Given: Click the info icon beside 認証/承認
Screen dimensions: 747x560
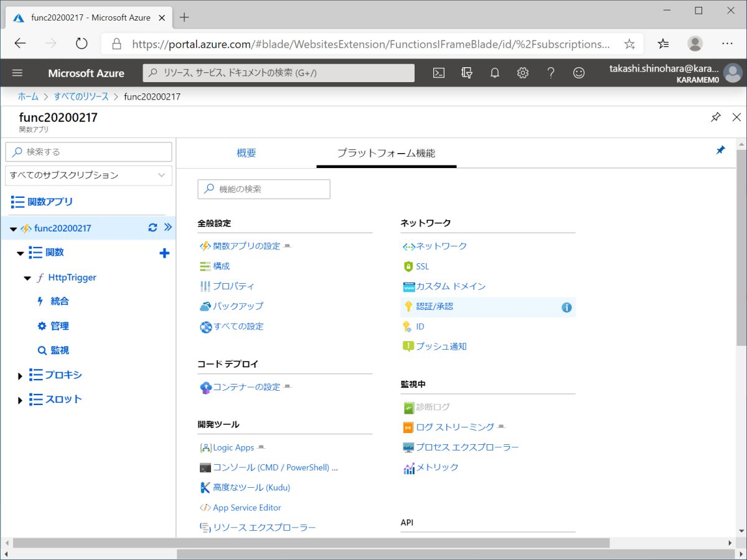Looking at the screenshot, I should pyautogui.click(x=566, y=307).
